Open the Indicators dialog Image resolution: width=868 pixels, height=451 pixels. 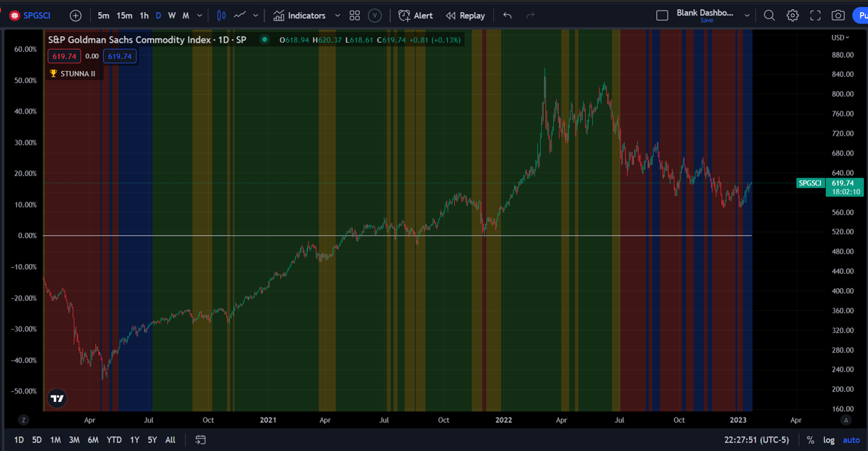click(x=299, y=16)
